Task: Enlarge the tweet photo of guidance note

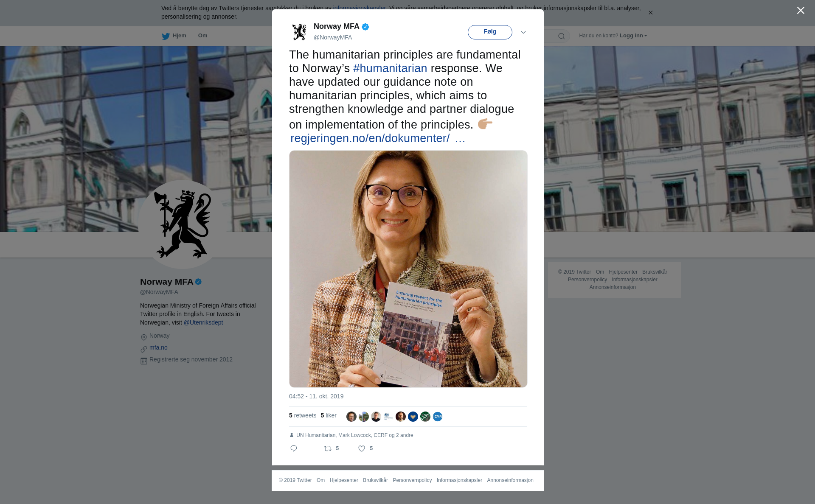Action: (408, 269)
